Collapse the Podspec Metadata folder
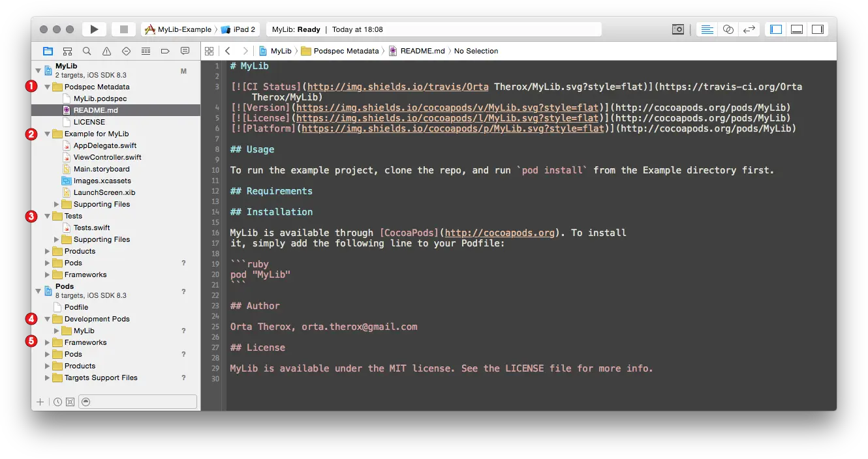Viewport: 868px width, 459px height. [x=48, y=87]
